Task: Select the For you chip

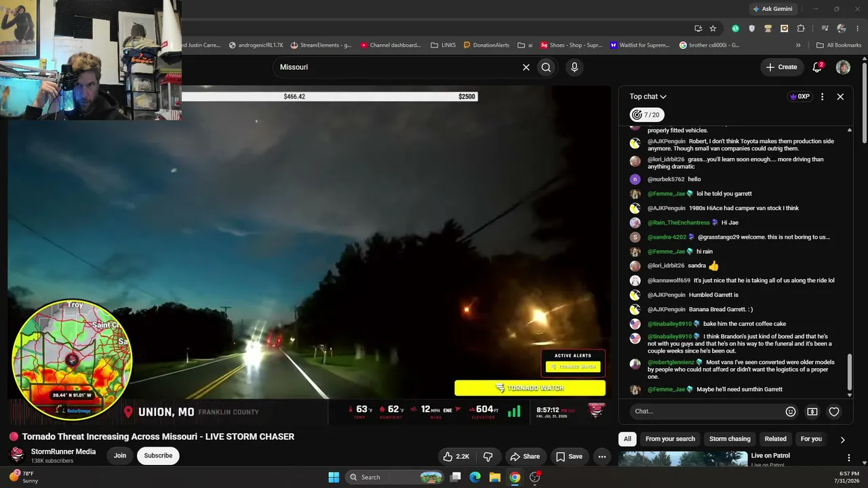Action: (x=811, y=439)
